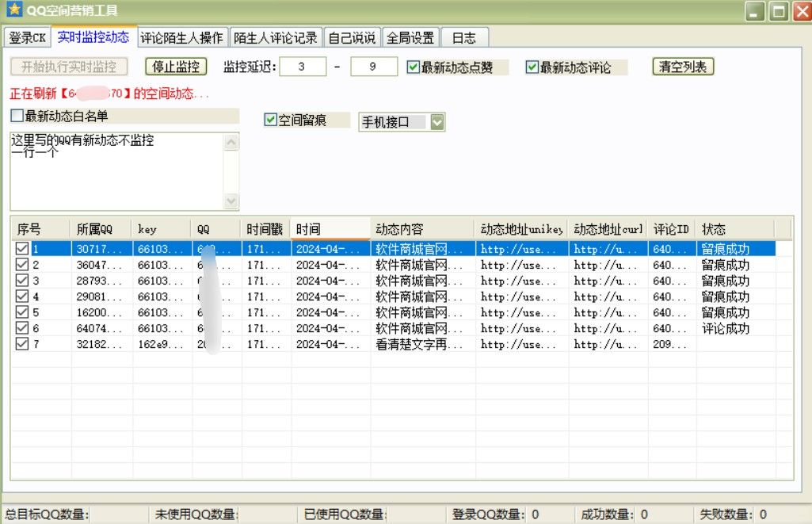Toggle the 最新动态评论 checkbox
The height and width of the screenshot is (524, 812).
click(x=532, y=67)
